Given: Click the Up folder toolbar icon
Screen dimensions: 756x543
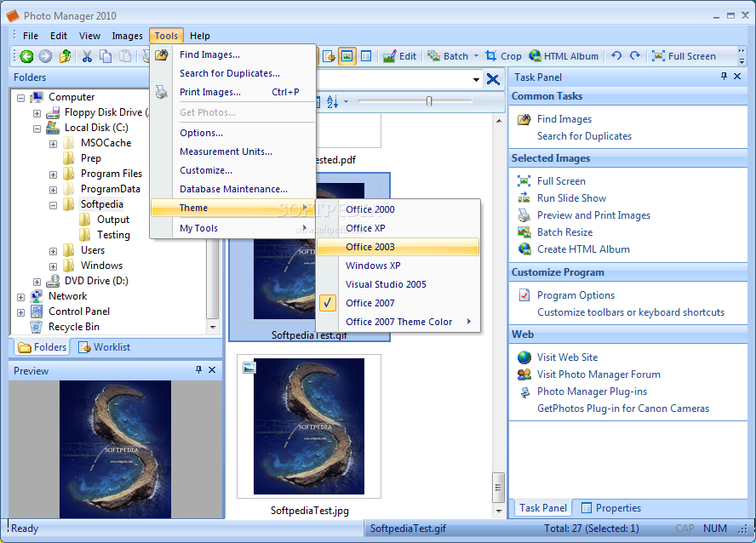Looking at the screenshot, I should tap(65, 56).
